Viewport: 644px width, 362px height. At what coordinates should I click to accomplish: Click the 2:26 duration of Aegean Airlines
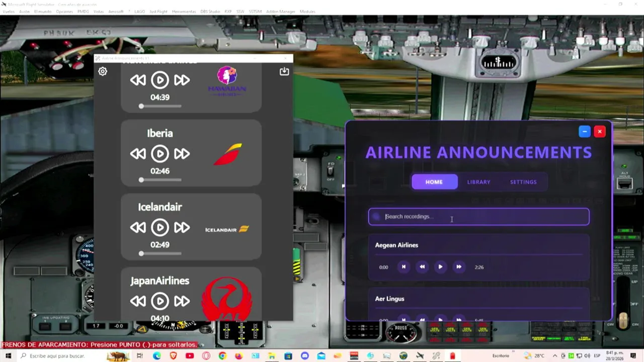click(x=479, y=267)
